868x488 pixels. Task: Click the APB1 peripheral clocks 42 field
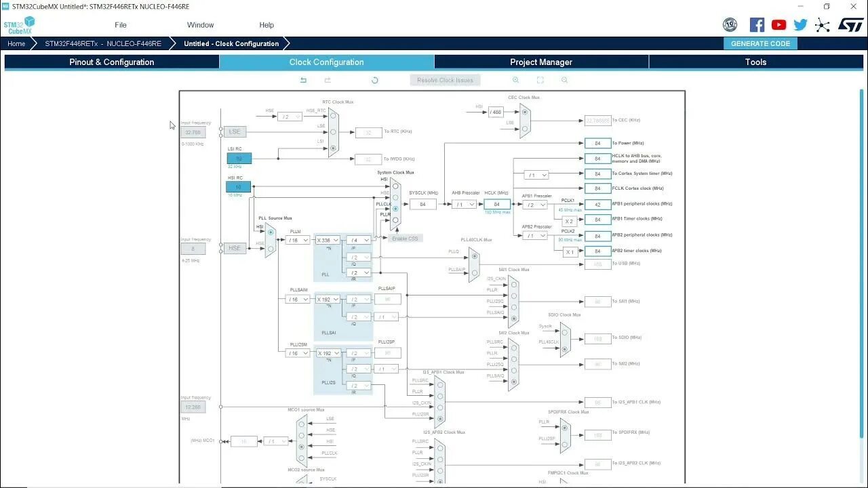pos(597,204)
